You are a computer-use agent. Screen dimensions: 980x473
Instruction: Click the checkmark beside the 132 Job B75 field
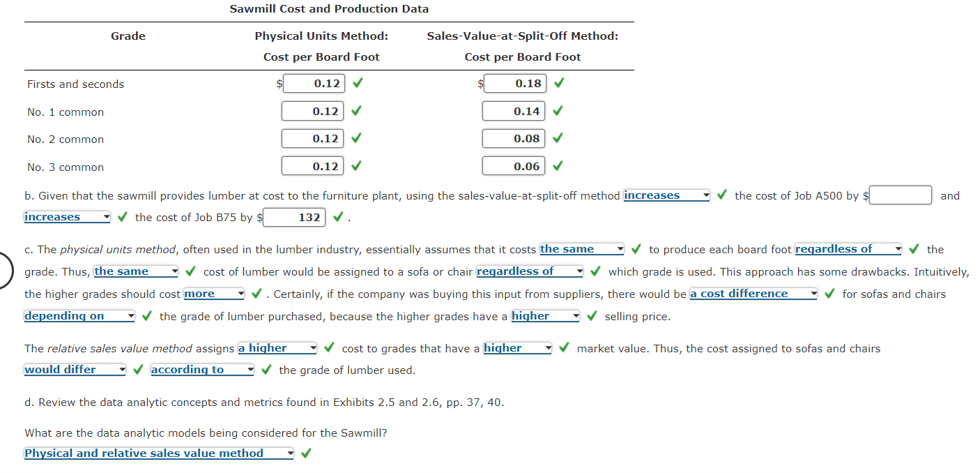337,217
